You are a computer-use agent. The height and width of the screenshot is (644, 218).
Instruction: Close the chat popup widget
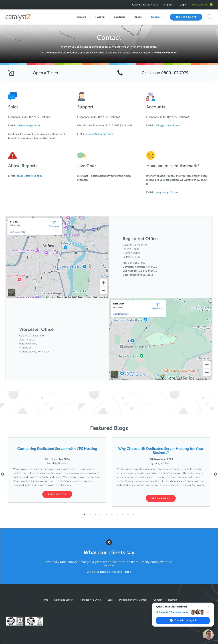click(x=209, y=607)
